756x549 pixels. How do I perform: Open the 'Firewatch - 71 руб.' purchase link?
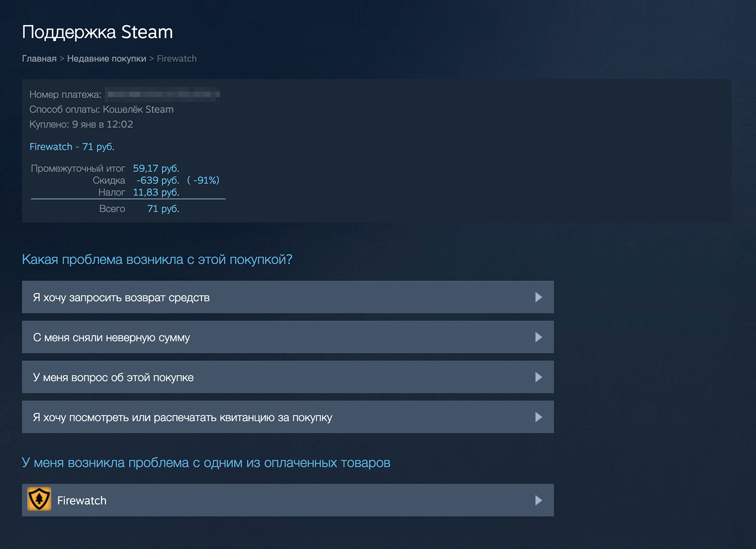click(x=72, y=147)
